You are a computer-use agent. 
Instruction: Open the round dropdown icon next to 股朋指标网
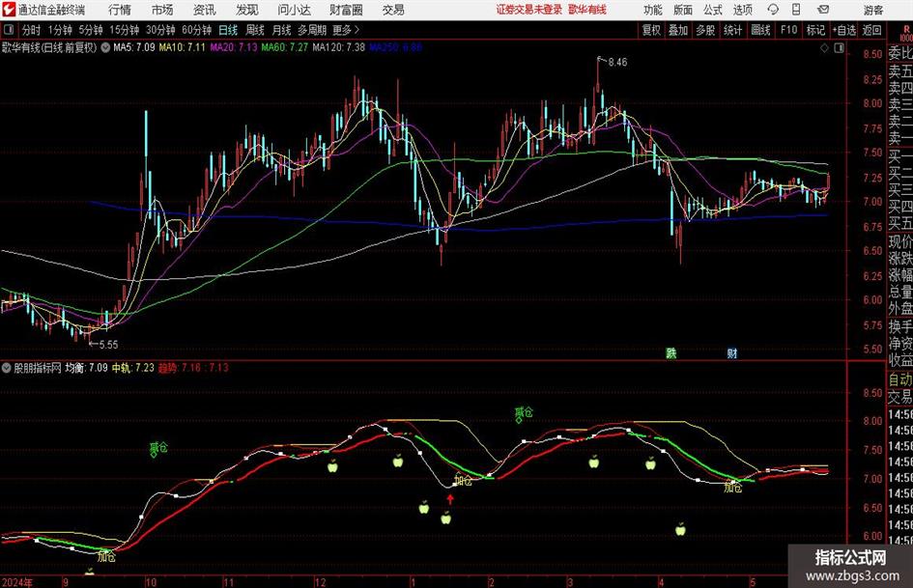[7, 368]
